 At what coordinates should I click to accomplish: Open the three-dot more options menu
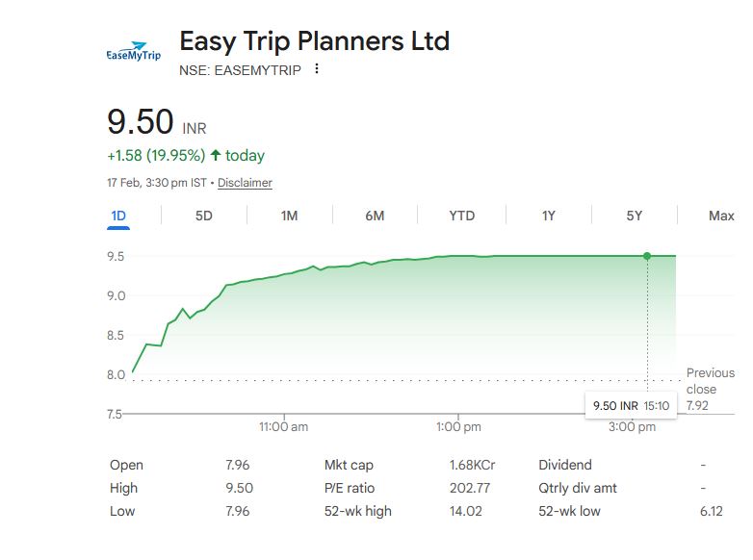coord(317,69)
